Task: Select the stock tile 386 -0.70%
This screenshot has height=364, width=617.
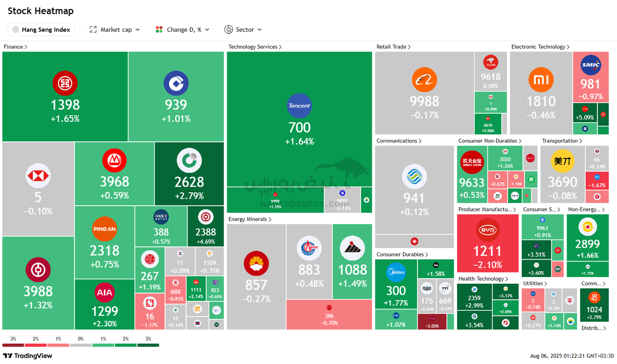Action: click(329, 315)
